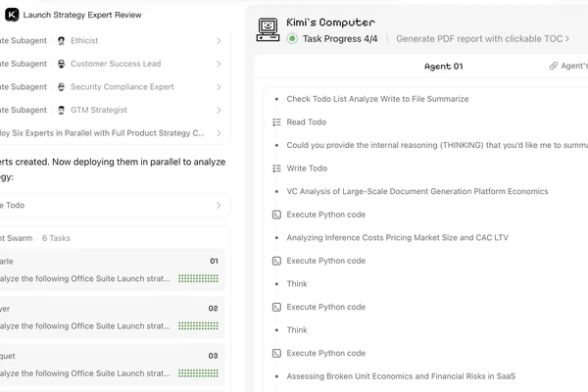Expand the Todo row chevron
Viewport: 588px width, 392px height.
(x=219, y=206)
